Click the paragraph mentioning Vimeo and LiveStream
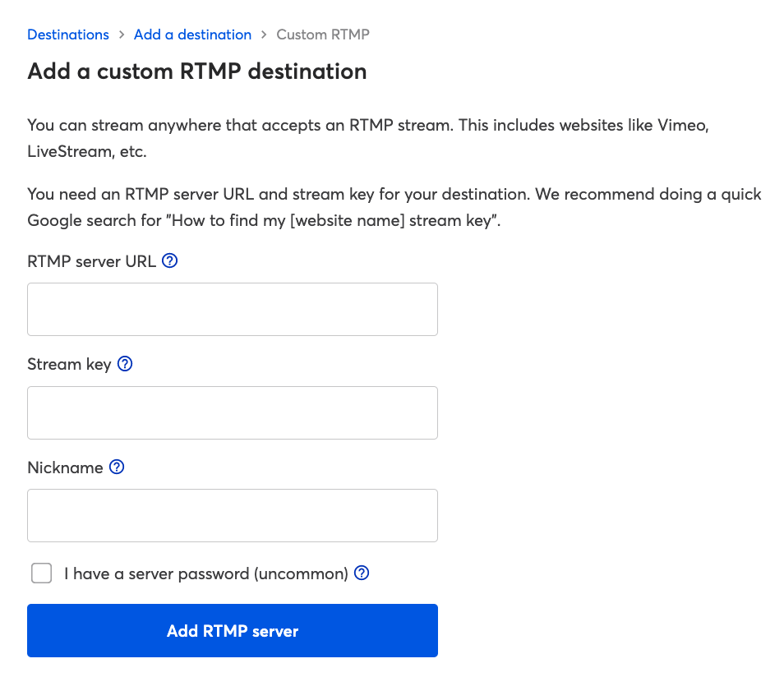Screen dimensions: 784x677 [367, 139]
